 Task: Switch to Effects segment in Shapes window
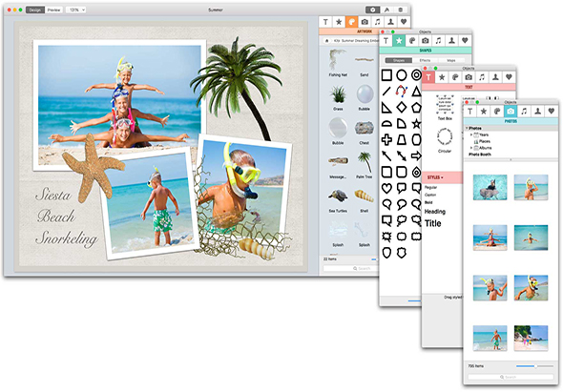(x=425, y=60)
